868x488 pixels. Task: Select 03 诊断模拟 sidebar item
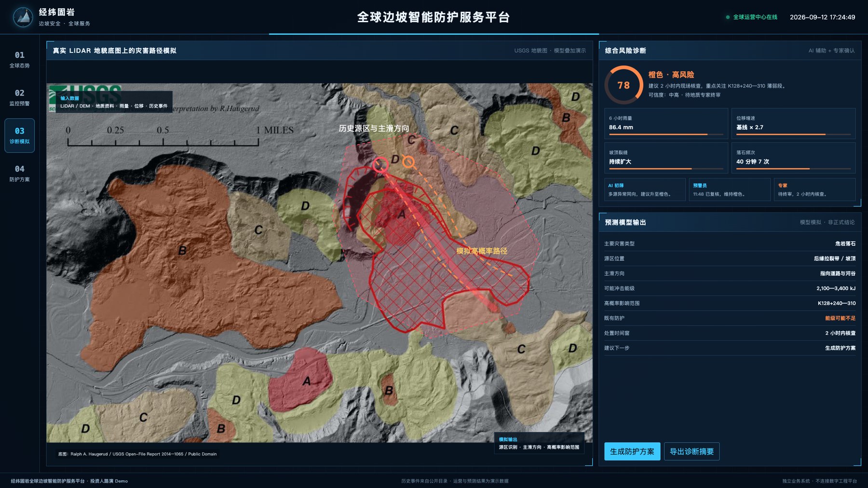(20, 136)
